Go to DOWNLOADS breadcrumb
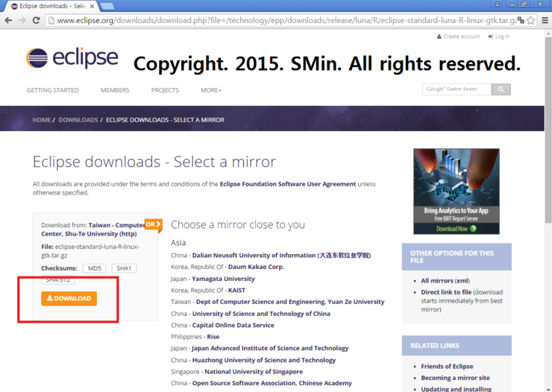The height and width of the screenshot is (392, 552). coord(78,120)
